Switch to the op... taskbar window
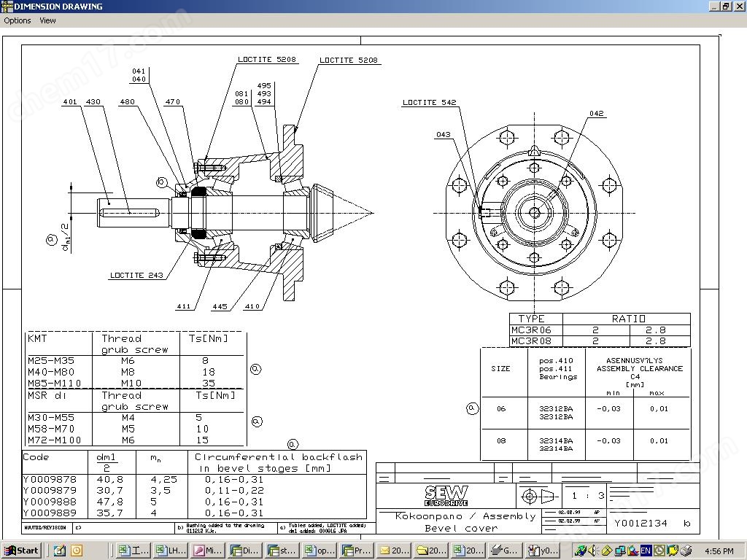Viewport: 747px width, 560px height. 320,550
